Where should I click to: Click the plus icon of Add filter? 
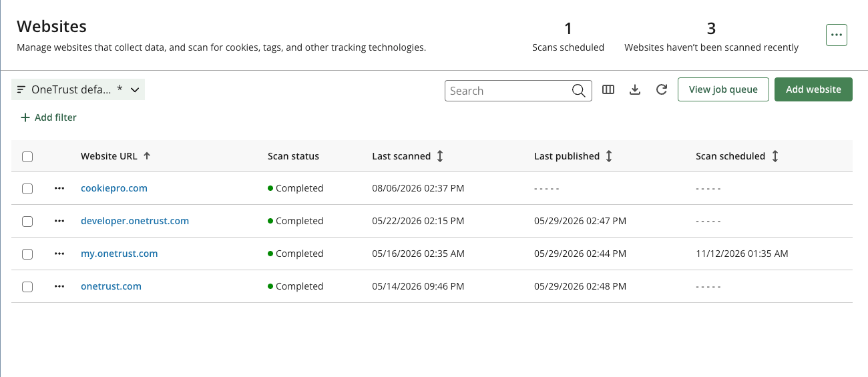pos(25,117)
